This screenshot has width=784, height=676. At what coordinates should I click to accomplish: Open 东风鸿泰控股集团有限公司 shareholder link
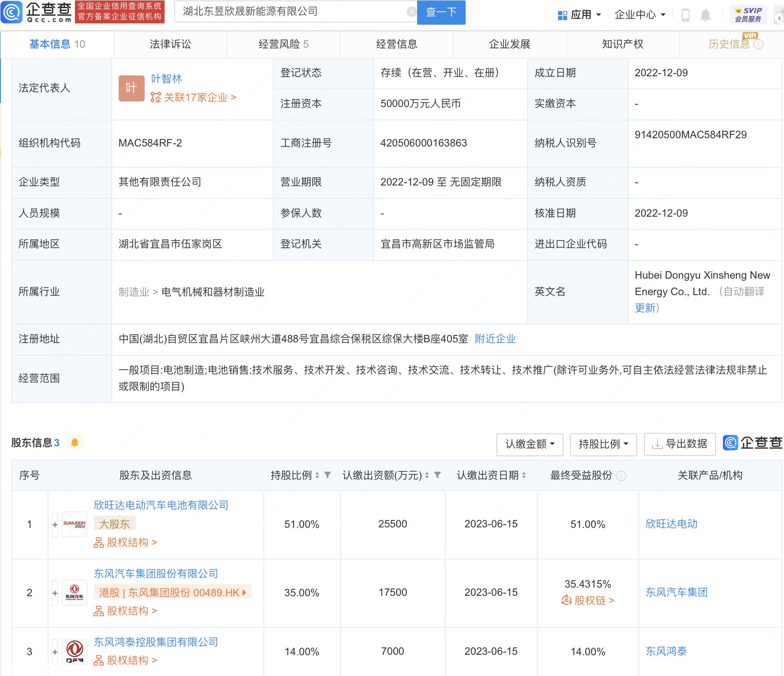point(156,642)
